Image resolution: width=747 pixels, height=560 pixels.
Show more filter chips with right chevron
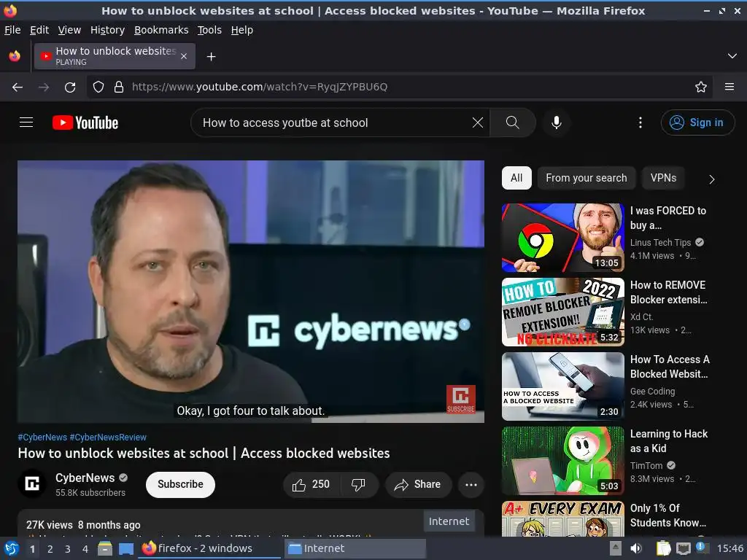coord(711,179)
